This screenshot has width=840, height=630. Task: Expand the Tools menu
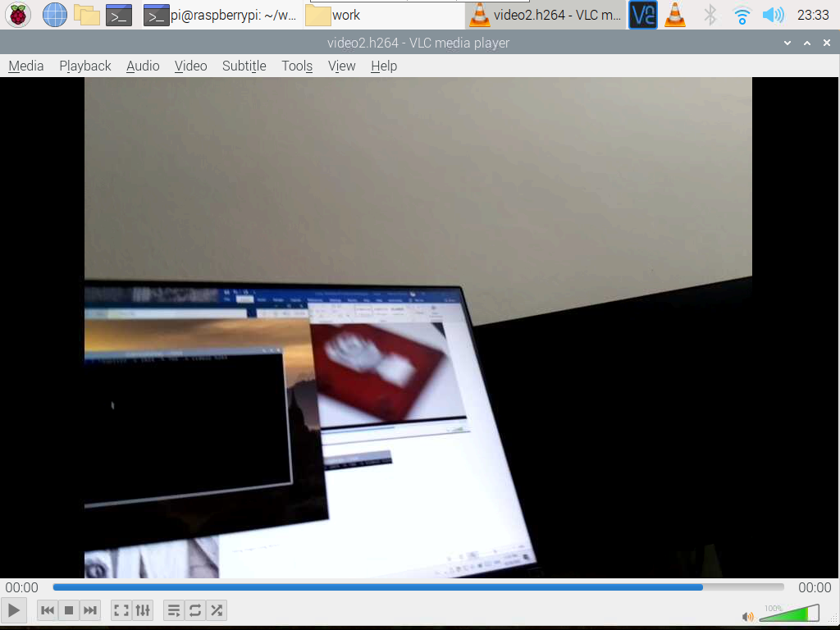pyautogui.click(x=297, y=66)
